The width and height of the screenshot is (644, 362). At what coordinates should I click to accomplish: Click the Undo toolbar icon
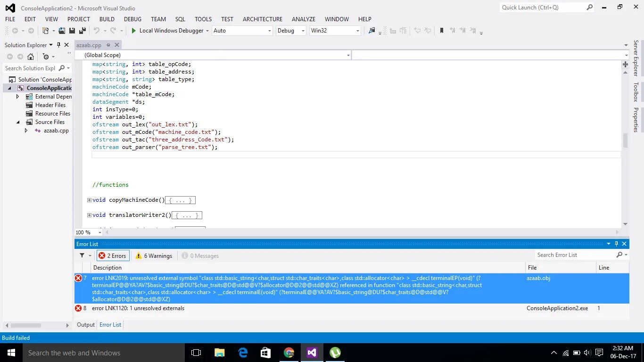pos(97,31)
